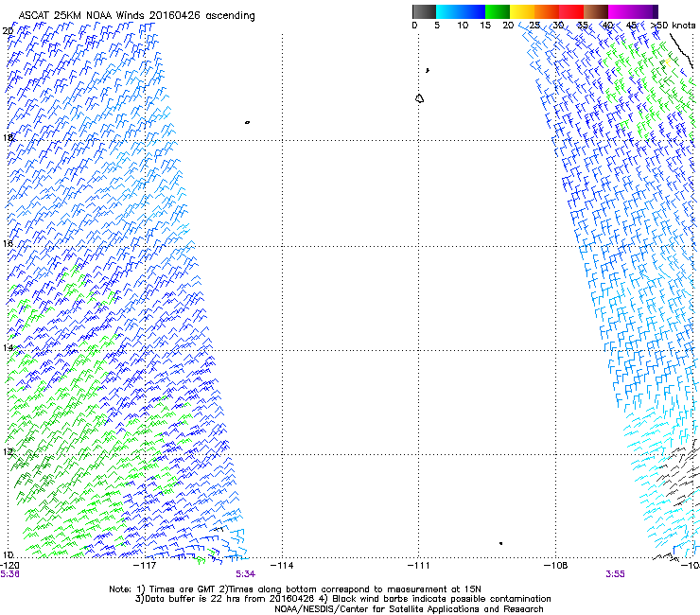This screenshot has width=700, height=615.
Task: Click the cyan 5-10 knots legend segment
Action: tap(448, 11)
